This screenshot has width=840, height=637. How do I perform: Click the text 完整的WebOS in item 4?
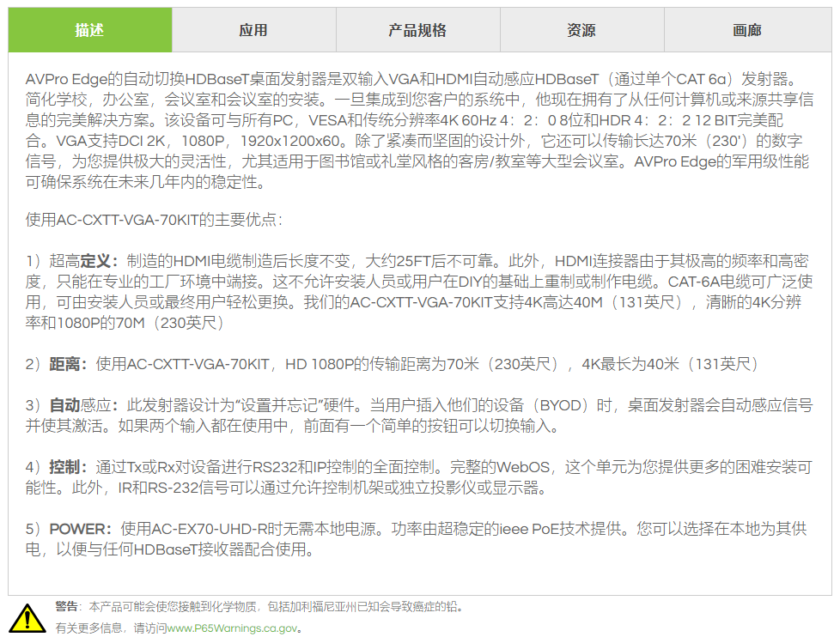pos(499,467)
